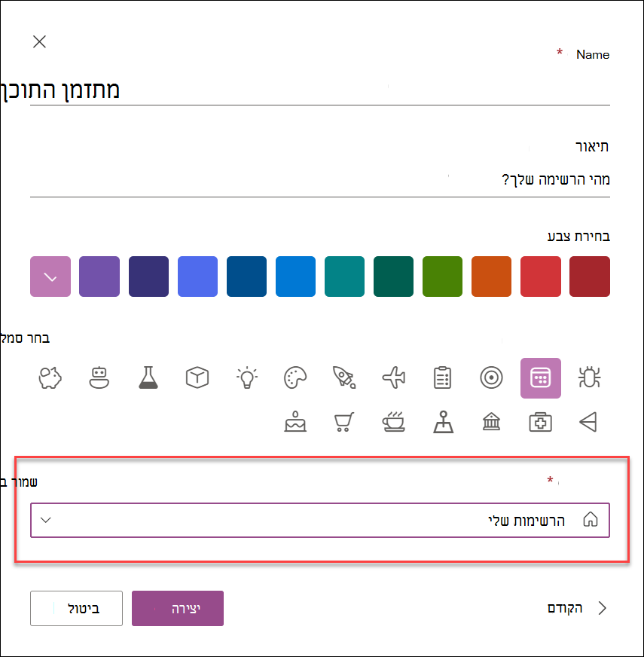
Task: Pick the green color swatch
Action: (442, 277)
